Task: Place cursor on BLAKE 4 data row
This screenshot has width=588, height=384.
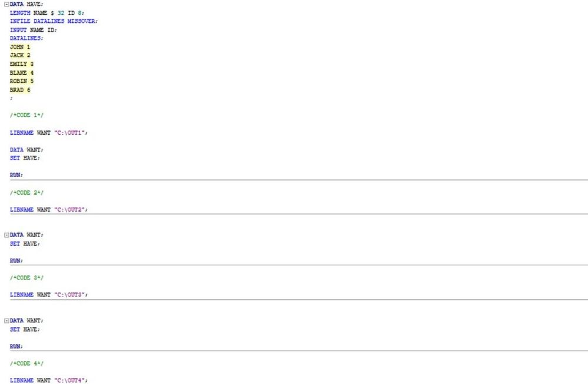Action: tap(22, 72)
